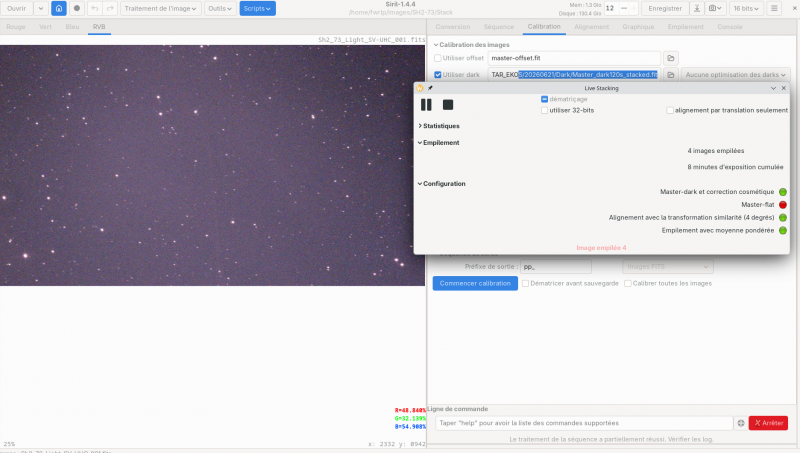Screen dimensions: 800x453
Task: Switch to the Rouge channel tab
Action: click(x=16, y=27)
